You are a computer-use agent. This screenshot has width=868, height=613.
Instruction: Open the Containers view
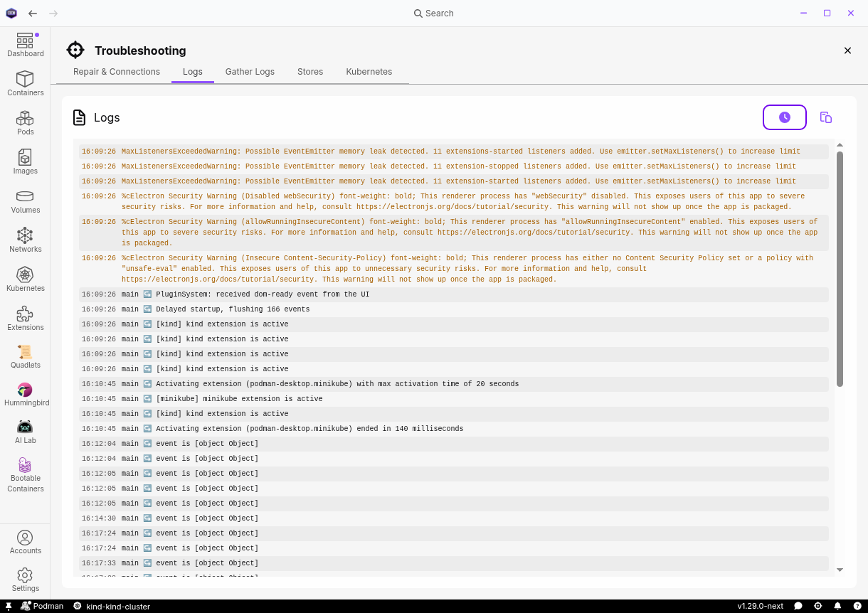point(25,84)
